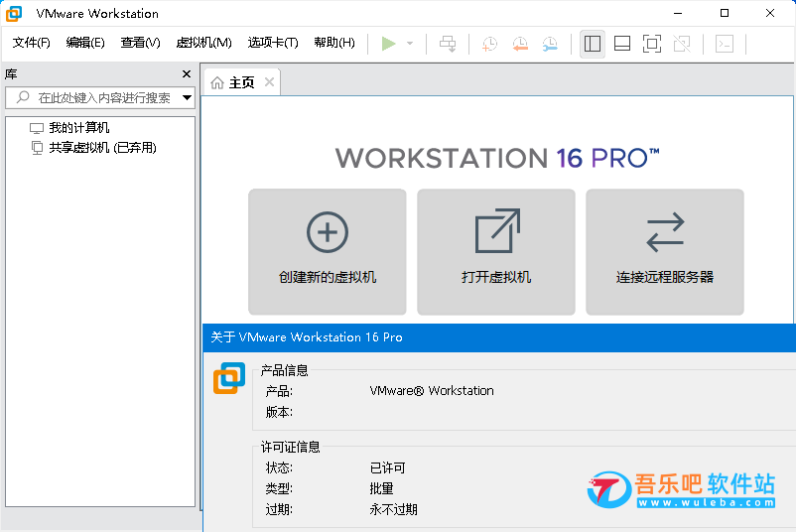Click the take snapshot toolbar icon

tap(489, 44)
